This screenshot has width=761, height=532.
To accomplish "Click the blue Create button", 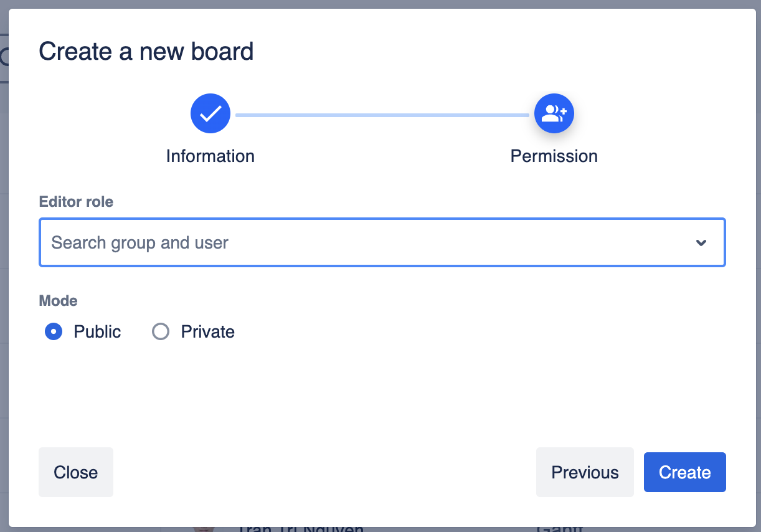I will tap(684, 472).
